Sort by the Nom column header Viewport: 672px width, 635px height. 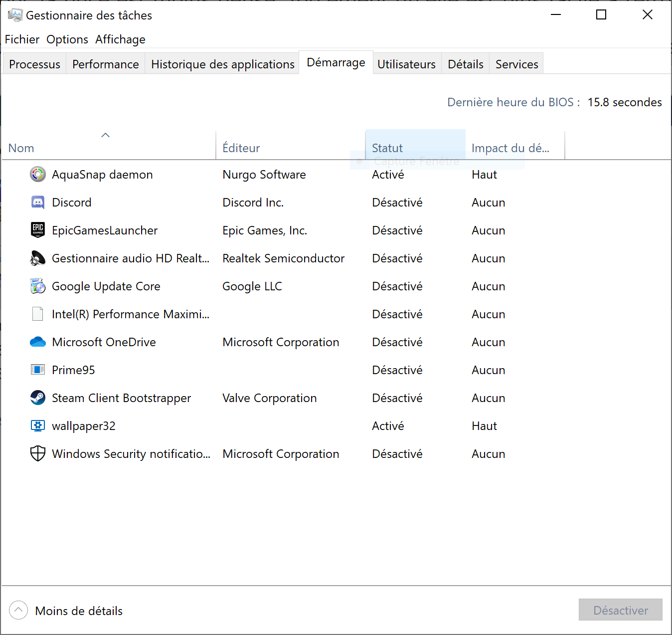point(109,145)
